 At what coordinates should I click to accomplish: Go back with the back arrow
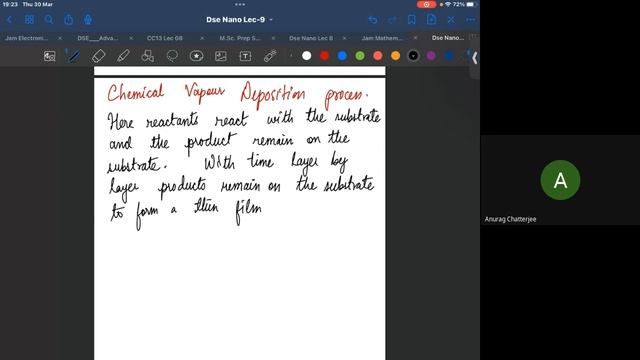point(10,20)
